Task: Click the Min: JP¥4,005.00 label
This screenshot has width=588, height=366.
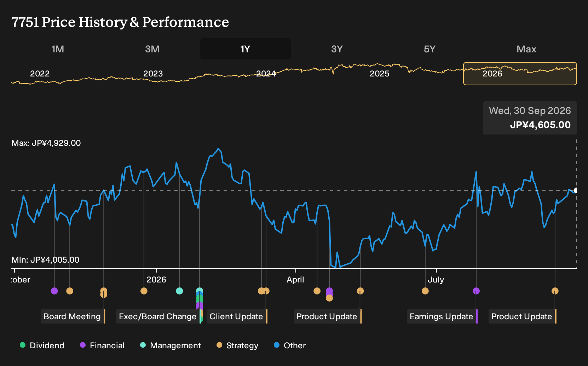Action: (45, 260)
